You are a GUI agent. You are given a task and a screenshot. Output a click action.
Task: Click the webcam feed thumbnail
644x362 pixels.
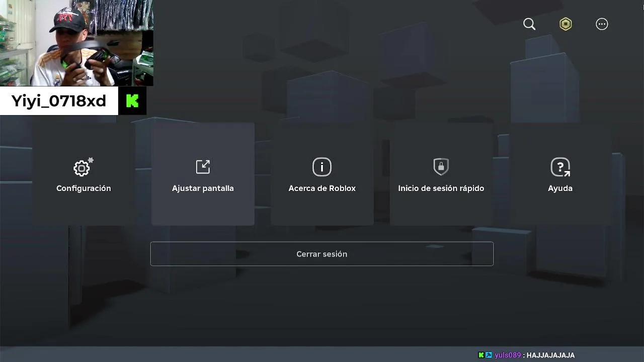click(x=76, y=43)
